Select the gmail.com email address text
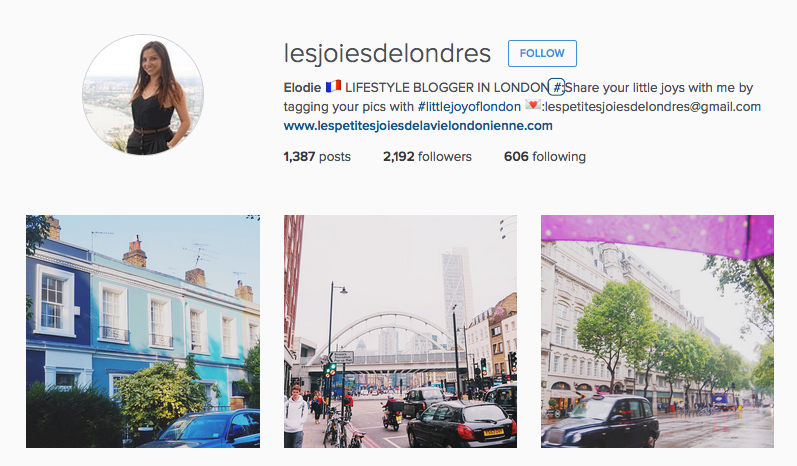 653,107
